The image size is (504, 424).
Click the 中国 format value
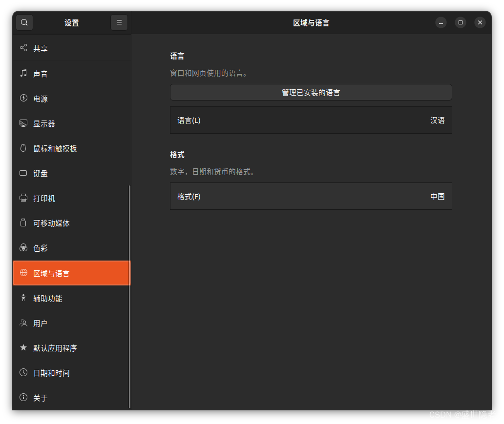click(x=437, y=196)
